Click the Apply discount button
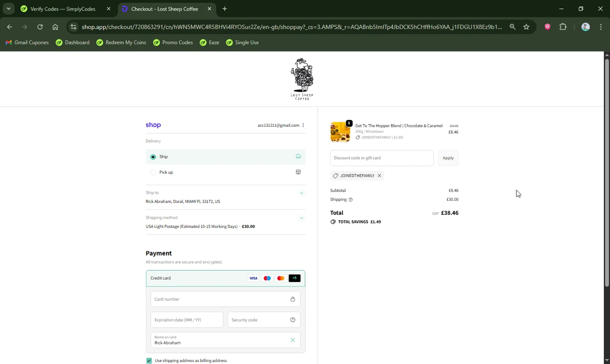Screen dimensions: 610x364 tap(448, 158)
